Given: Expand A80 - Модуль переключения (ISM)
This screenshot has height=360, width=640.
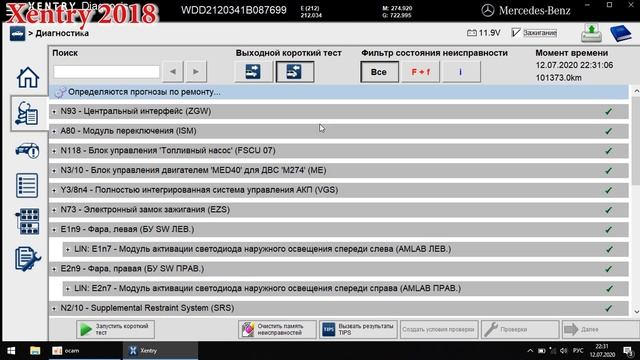Looking at the screenshot, I should tap(54, 131).
